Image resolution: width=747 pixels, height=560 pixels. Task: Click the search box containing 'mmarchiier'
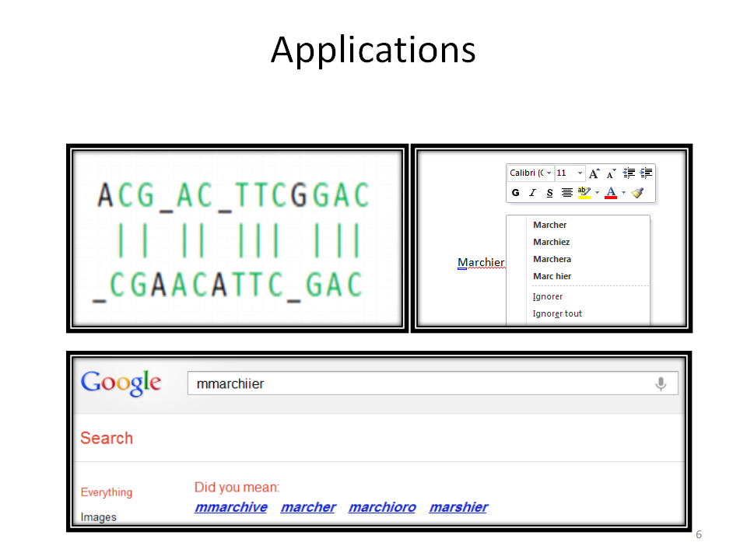point(420,383)
